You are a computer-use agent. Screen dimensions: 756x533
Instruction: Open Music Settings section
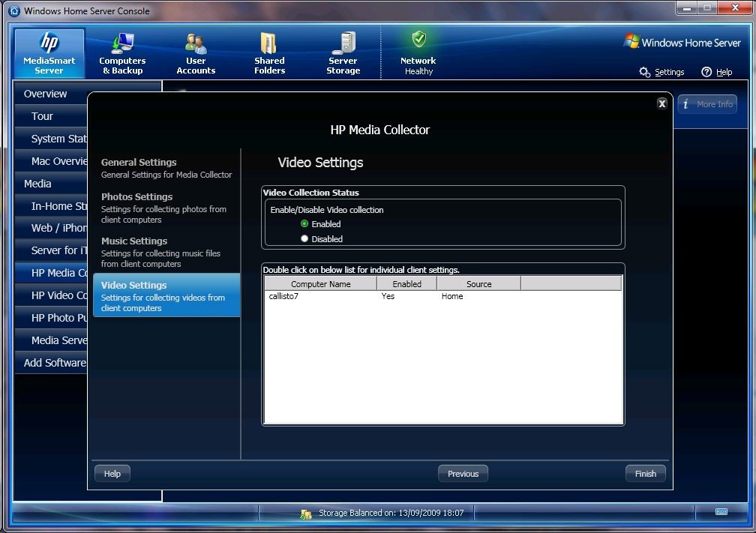(x=166, y=252)
